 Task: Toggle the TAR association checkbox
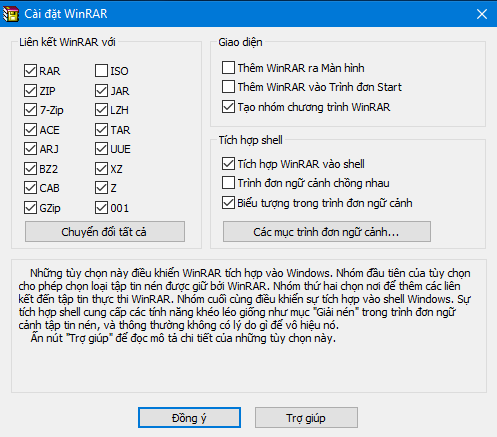pos(101,129)
